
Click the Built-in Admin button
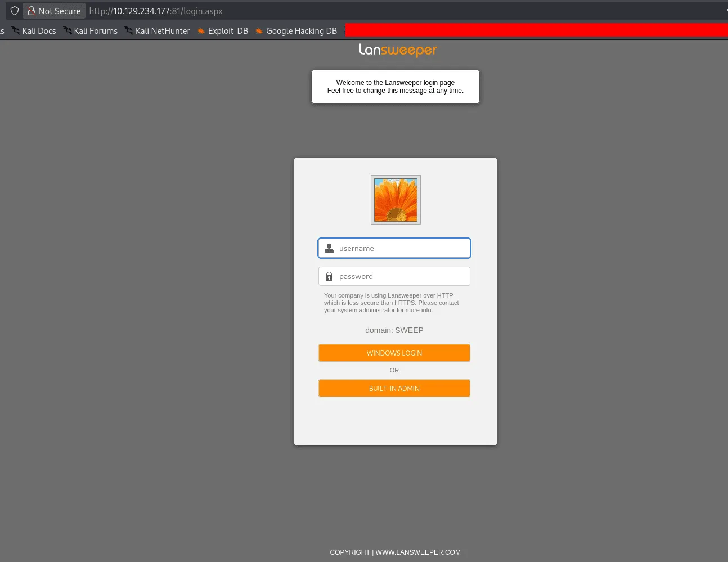(x=394, y=388)
